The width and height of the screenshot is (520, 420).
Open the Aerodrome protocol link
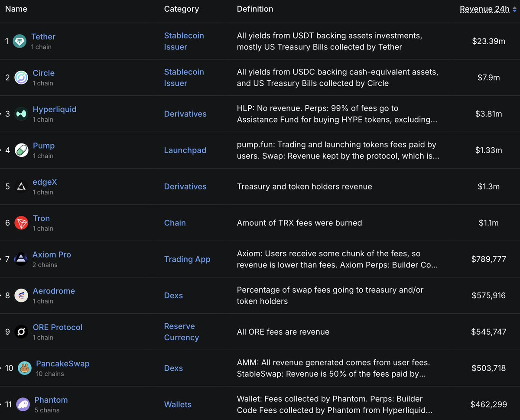pyautogui.click(x=54, y=291)
